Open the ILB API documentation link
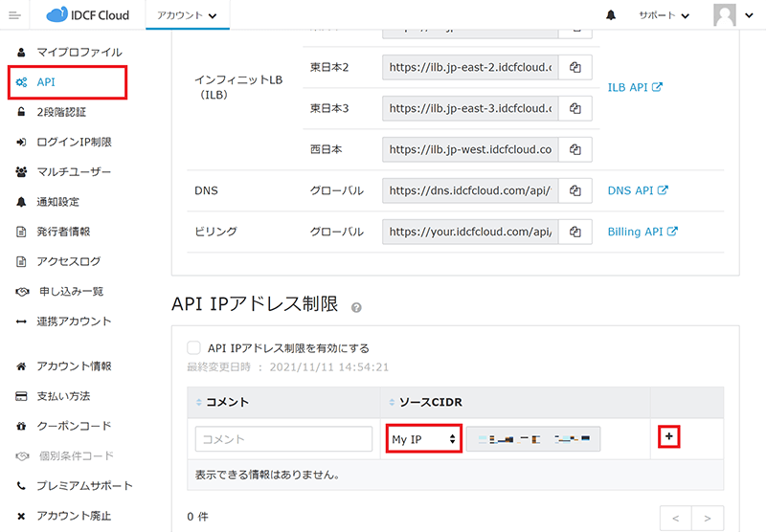This screenshot has height=532, width=766. 635,87
